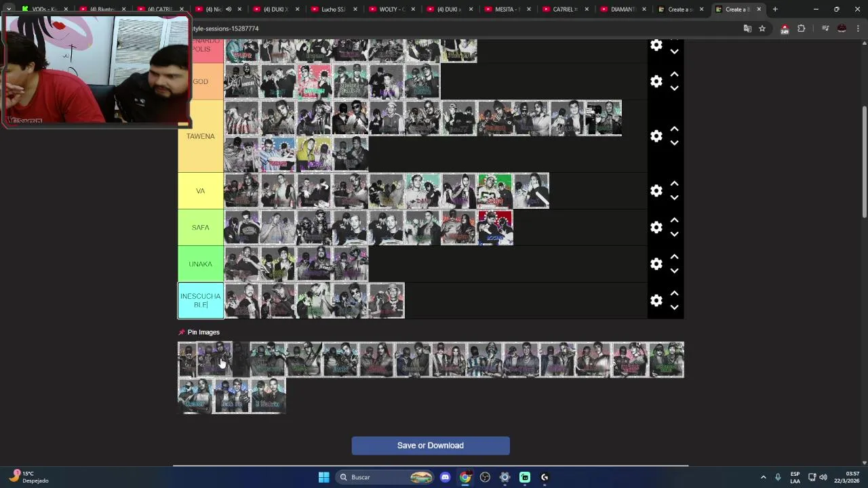Image resolution: width=868 pixels, height=488 pixels.
Task: Move INESCUCHABLE tier row up
Action: [674, 294]
